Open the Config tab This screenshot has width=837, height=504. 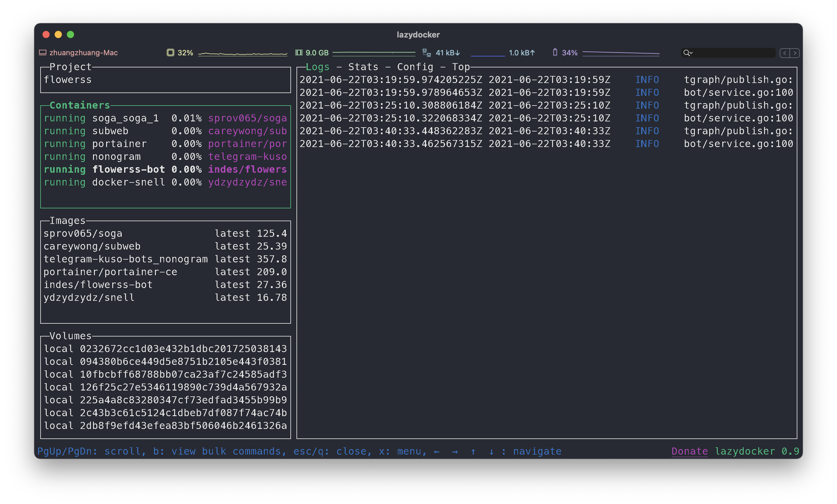(x=415, y=67)
